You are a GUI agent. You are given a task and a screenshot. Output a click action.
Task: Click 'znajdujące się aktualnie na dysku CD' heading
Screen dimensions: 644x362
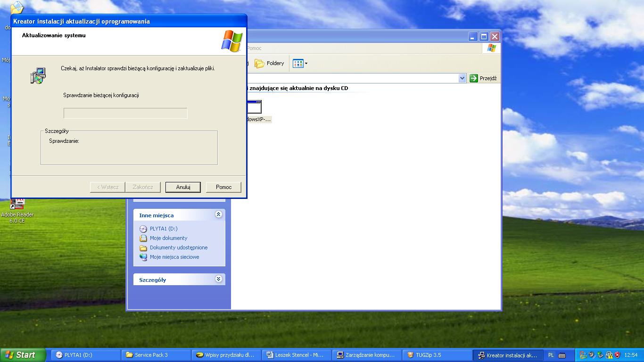tap(298, 88)
